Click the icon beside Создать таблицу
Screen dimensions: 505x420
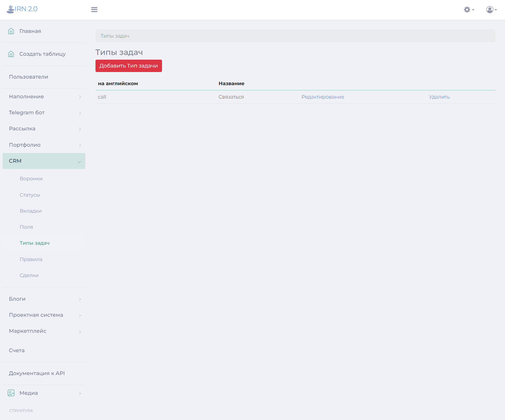(x=11, y=54)
